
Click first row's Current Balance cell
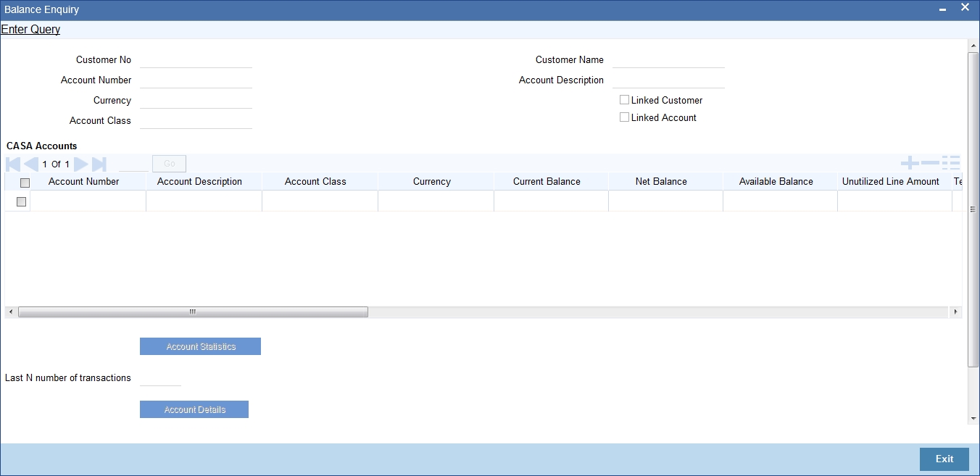pos(551,201)
